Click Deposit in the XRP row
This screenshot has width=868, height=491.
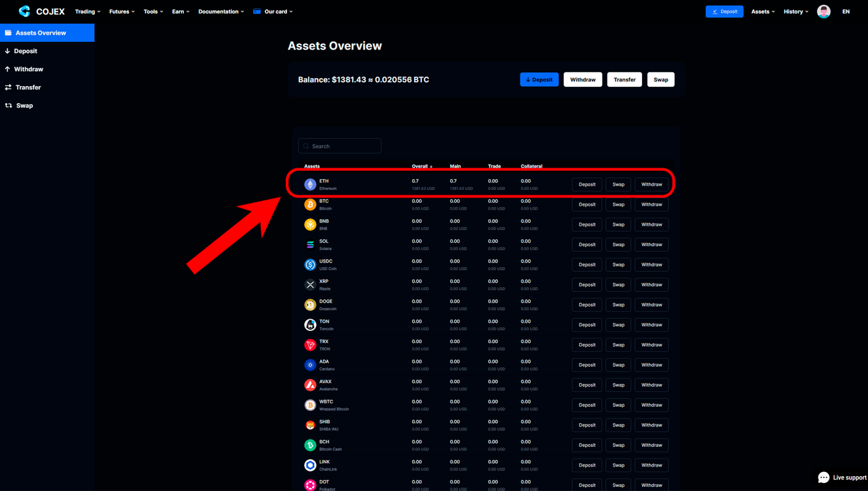pos(587,285)
